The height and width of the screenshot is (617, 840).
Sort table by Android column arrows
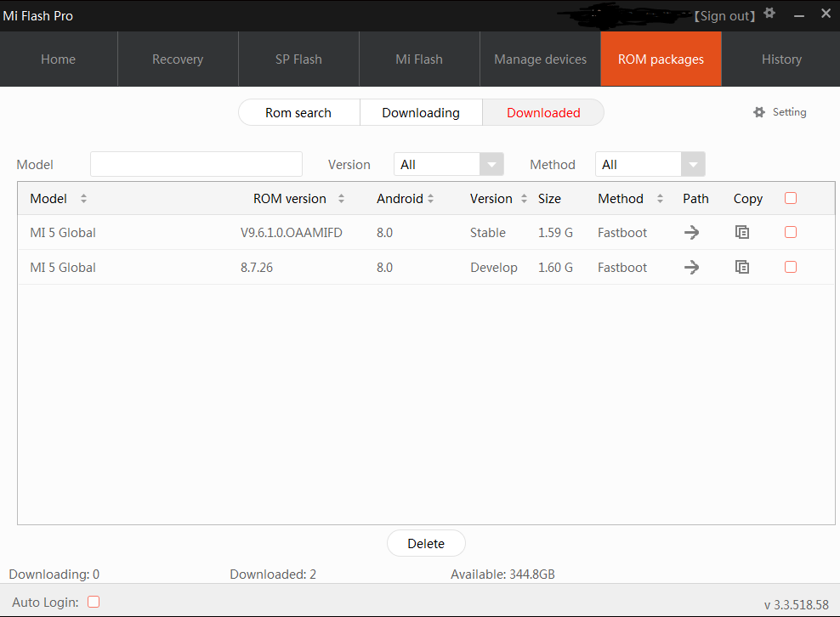point(431,199)
